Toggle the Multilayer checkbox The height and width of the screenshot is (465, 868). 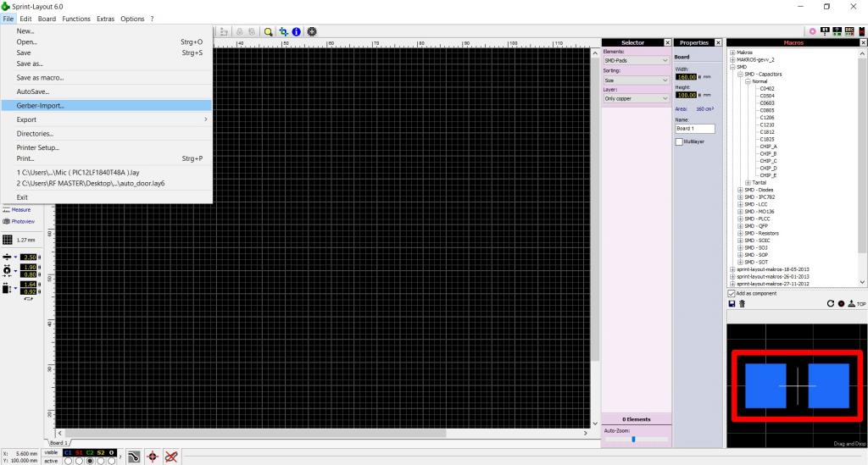coord(679,141)
